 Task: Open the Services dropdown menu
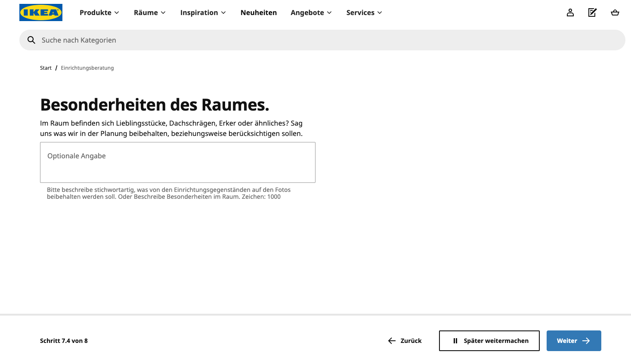tap(364, 12)
